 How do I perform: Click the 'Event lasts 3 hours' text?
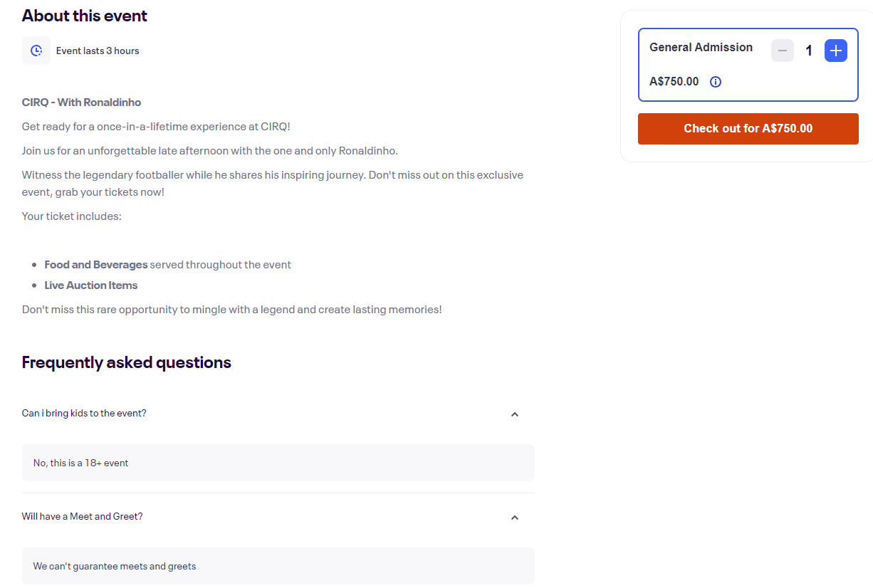click(98, 51)
